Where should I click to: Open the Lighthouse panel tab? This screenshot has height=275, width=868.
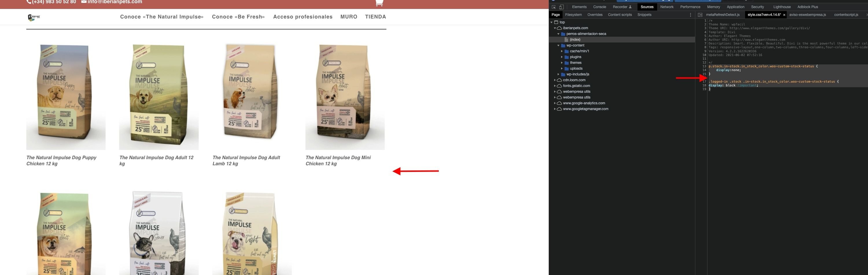click(x=782, y=7)
